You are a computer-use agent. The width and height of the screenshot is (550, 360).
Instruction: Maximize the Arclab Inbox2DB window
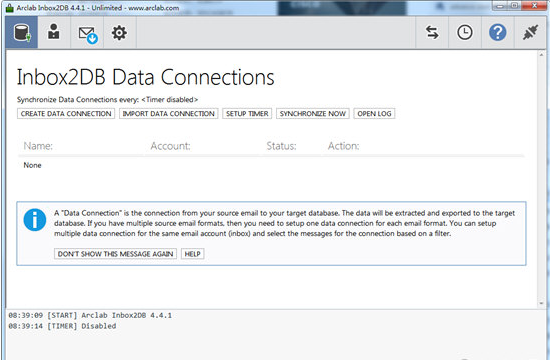(x=514, y=6)
